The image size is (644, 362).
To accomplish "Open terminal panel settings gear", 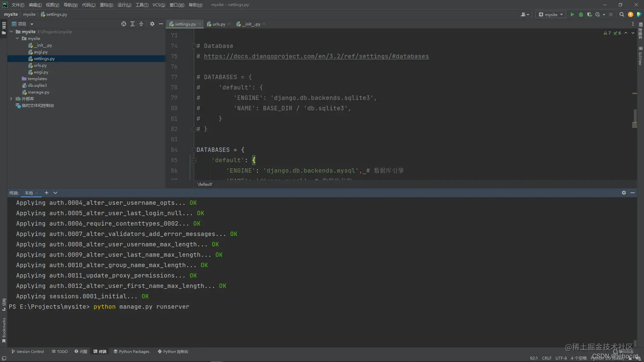I will [624, 193].
